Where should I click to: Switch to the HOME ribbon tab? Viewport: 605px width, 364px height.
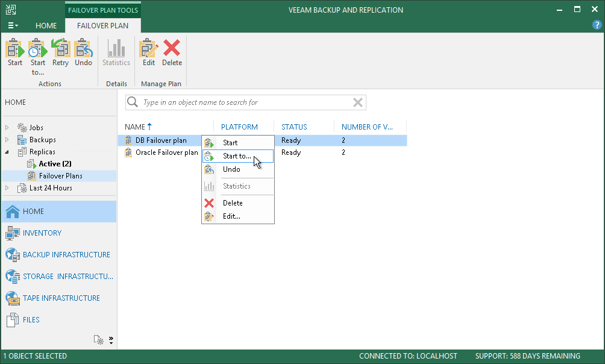[46, 25]
